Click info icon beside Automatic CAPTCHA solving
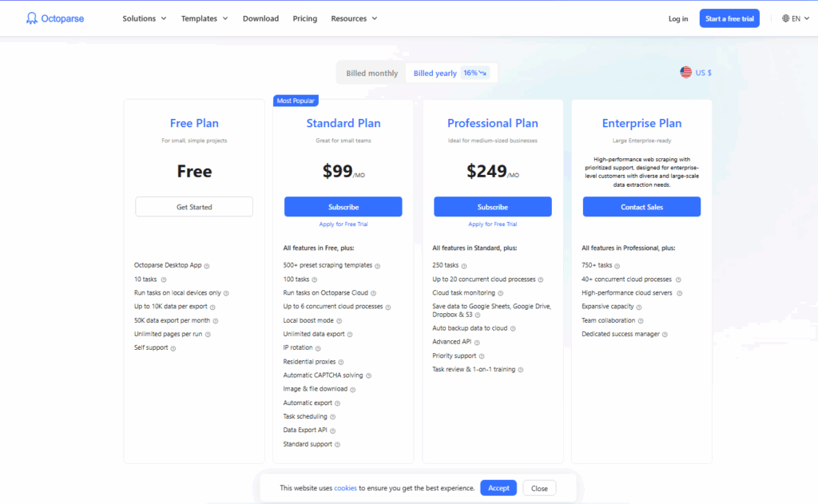818x504 pixels. (x=368, y=375)
